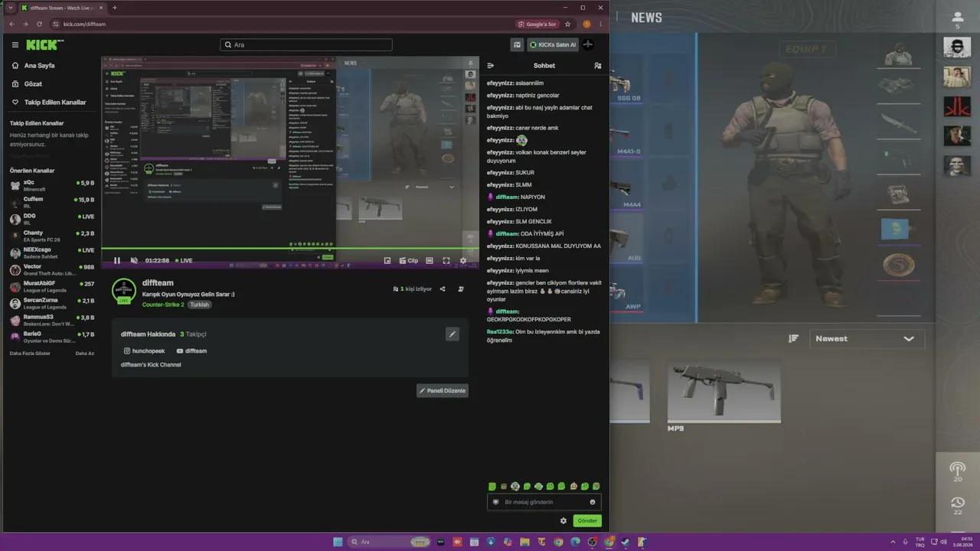Open the Cuffem recommended channel
Screen dimensions: 980x551
[x=52, y=203]
